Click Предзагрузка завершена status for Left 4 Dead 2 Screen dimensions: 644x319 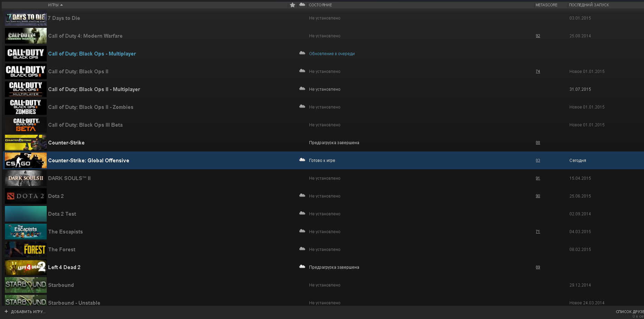coord(334,267)
